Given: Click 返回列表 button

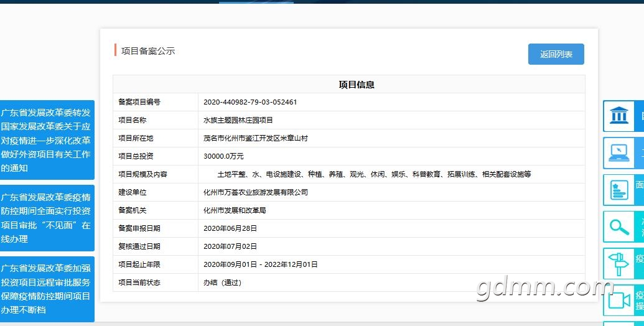Looking at the screenshot, I should click(556, 54).
